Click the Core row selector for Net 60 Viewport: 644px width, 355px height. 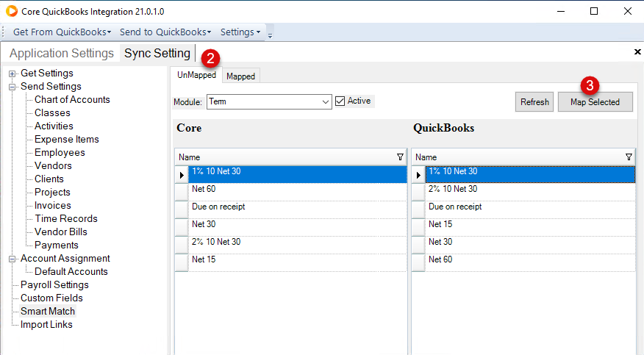[x=182, y=192]
